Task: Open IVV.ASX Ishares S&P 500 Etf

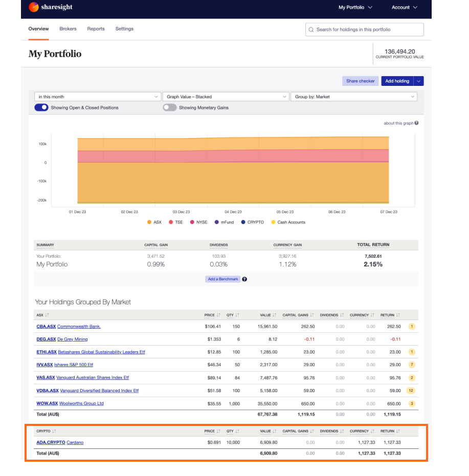Action: 65,365
